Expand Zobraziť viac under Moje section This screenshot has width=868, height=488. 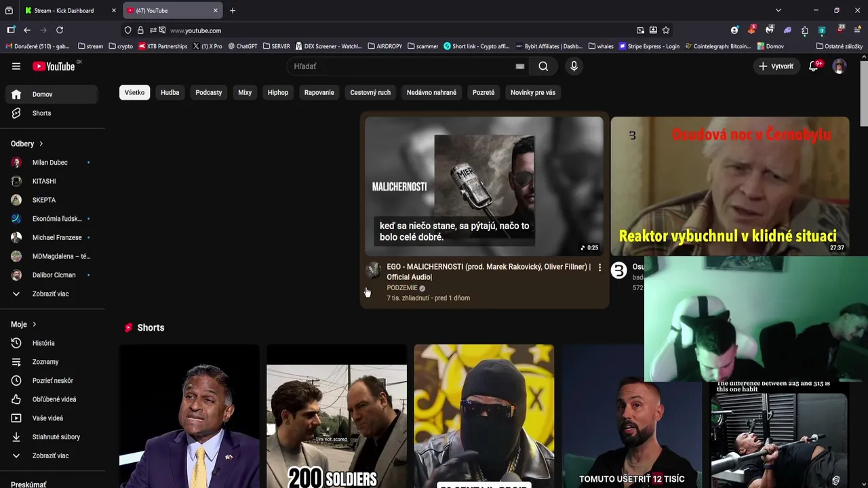pyautogui.click(x=52, y=455)
